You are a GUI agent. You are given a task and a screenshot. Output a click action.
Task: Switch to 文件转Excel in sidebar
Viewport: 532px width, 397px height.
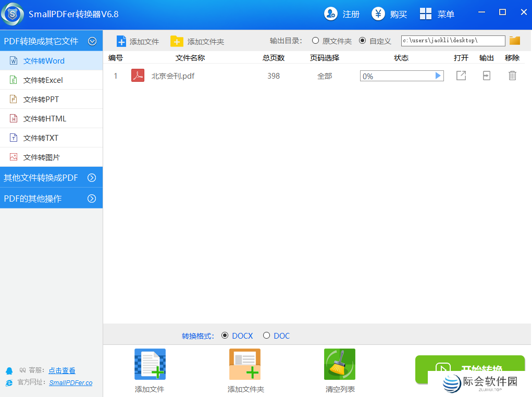coord(43,80)
